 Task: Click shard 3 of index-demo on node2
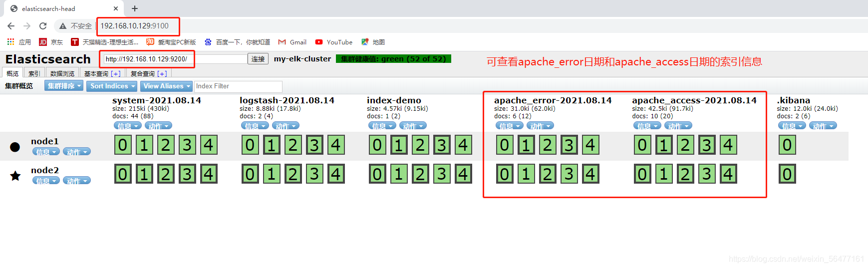coord(442,174)
